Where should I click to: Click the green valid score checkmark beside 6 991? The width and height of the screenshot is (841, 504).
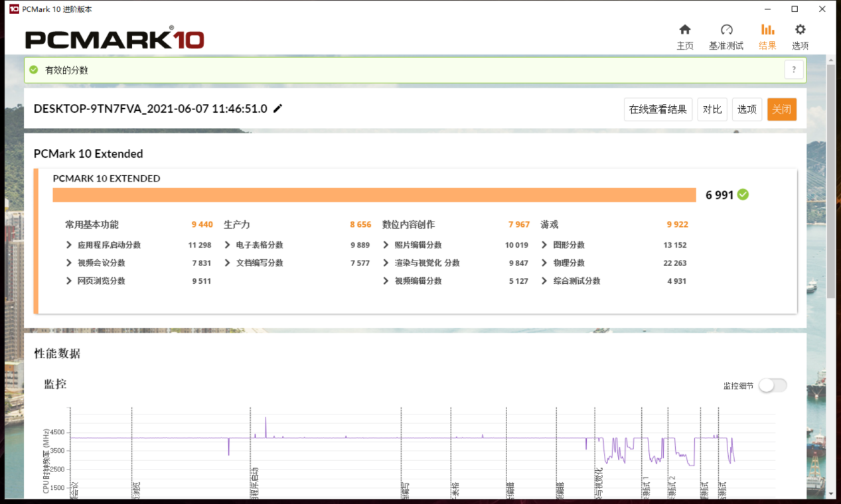click(743, 194)
